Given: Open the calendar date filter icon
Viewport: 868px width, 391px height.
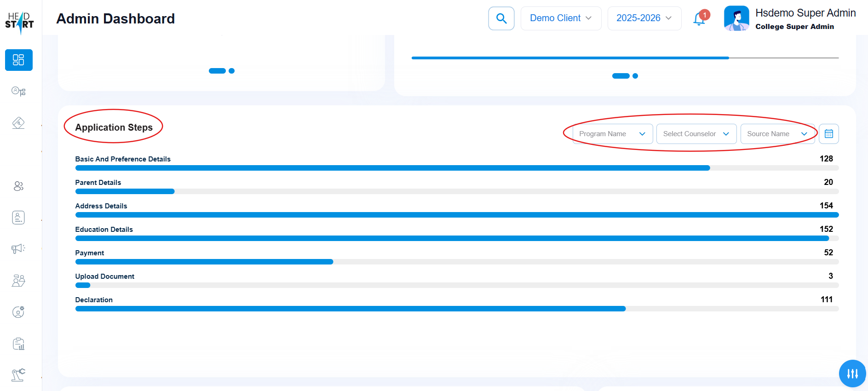Looking at the screenshot, I should pos(828,134).
